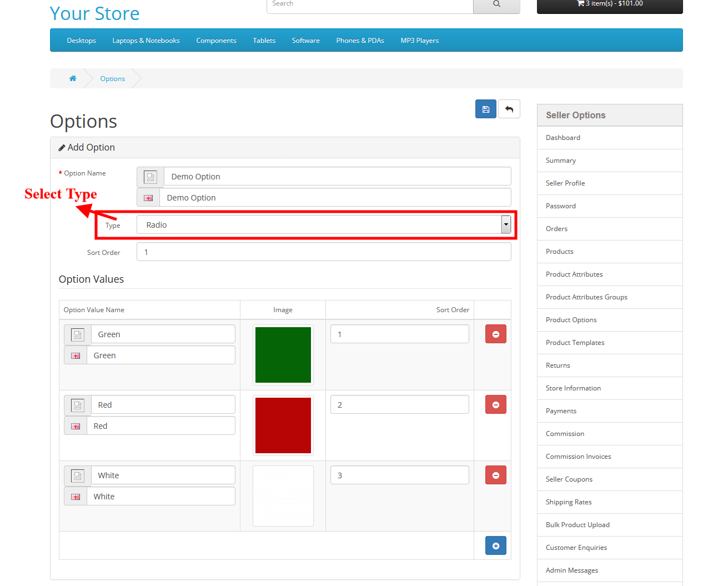Click the Options breadcrumb link
This screenshot has height=586, width=728.
[x=113, y=79]
